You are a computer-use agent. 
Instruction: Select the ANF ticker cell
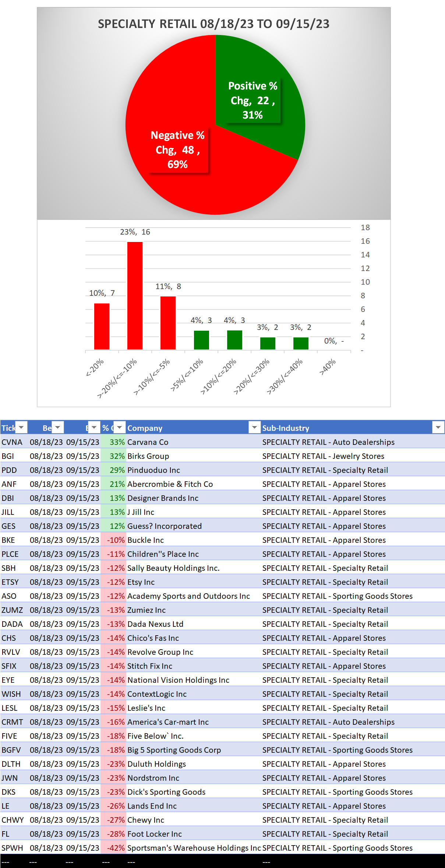(14, 484)
